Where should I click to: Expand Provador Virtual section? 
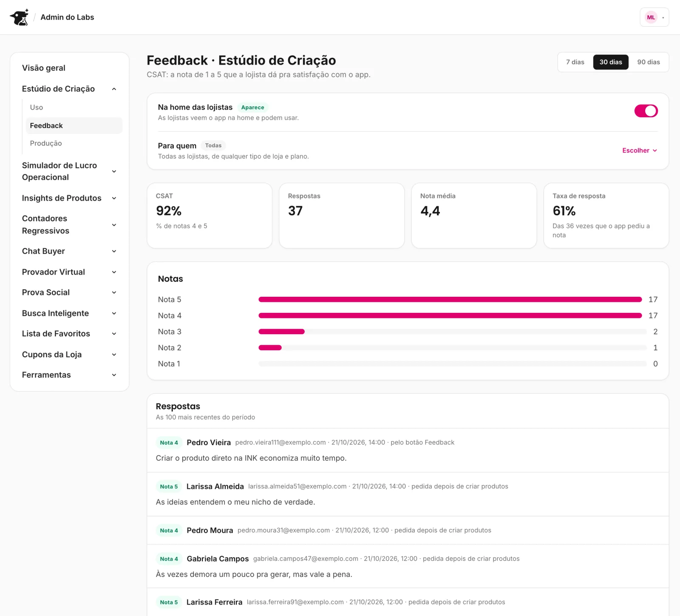[x=69, y=272]
